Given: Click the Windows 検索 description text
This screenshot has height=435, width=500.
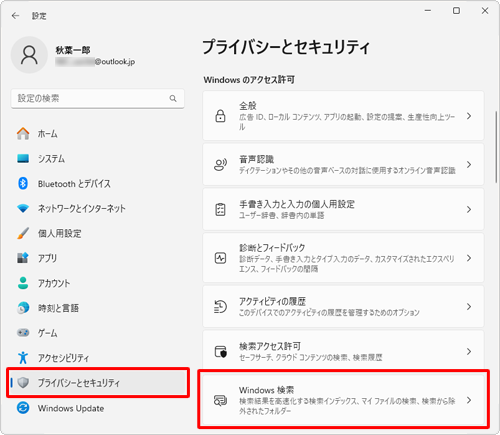Looking at the screenshot, I should 347,406.
